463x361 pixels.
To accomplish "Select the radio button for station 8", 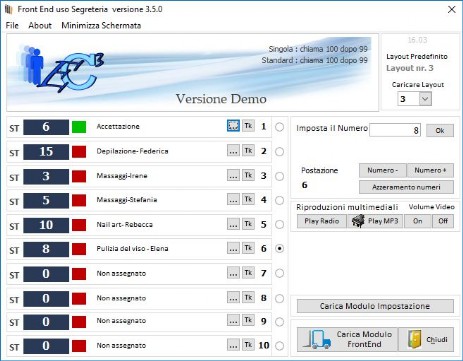I will coord(279,298).
